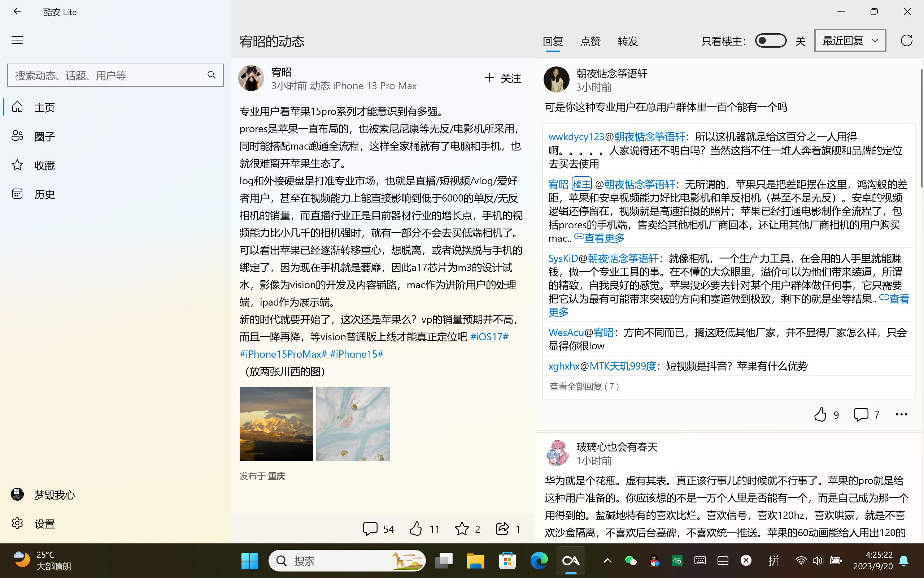Expand 查看更多 in 宥昭's reply
Screen dimensions: 924x578
[x=600, y=238]
